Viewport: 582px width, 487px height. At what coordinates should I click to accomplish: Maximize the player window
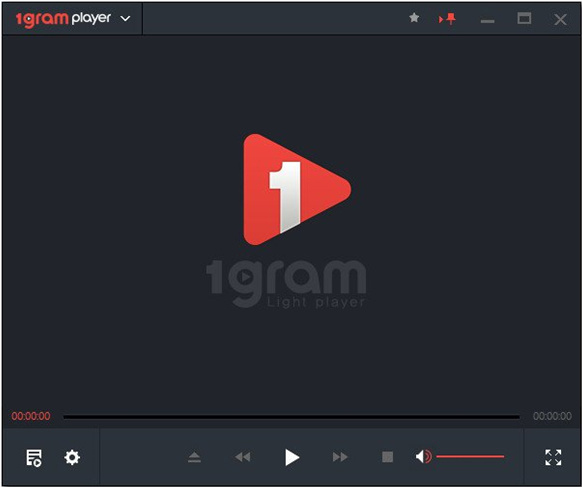(x=524, y=18)
